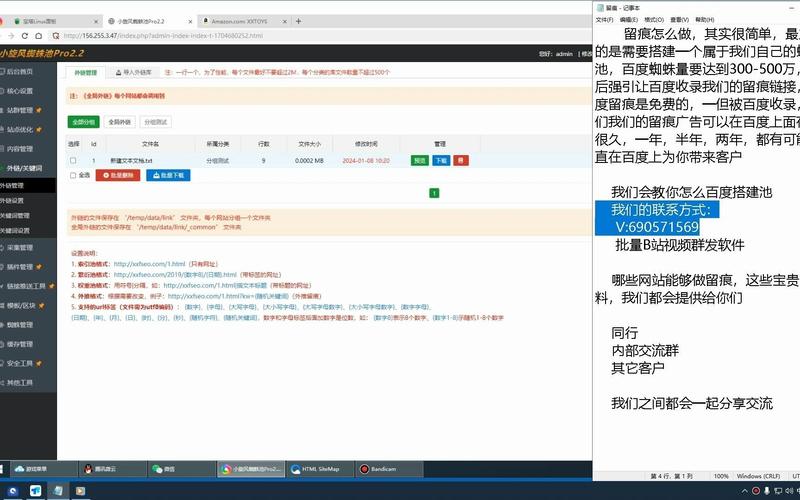Open 安全工具 in the sidebar
800x500 pixels.
20,363
